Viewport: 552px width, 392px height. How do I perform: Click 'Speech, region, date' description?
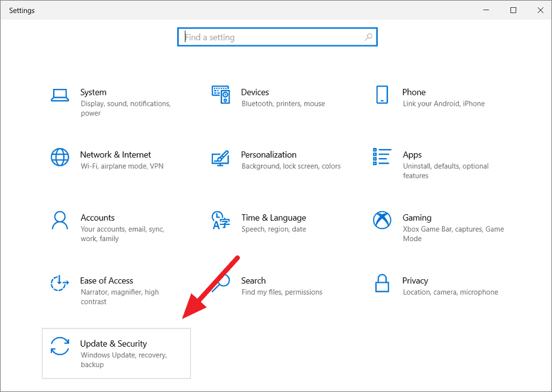[x=273, y=230]
